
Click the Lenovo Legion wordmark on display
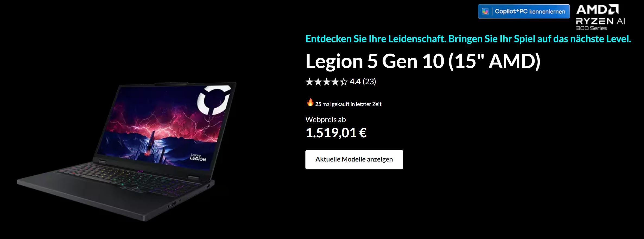pyautogui.click(x=198, y=157)
